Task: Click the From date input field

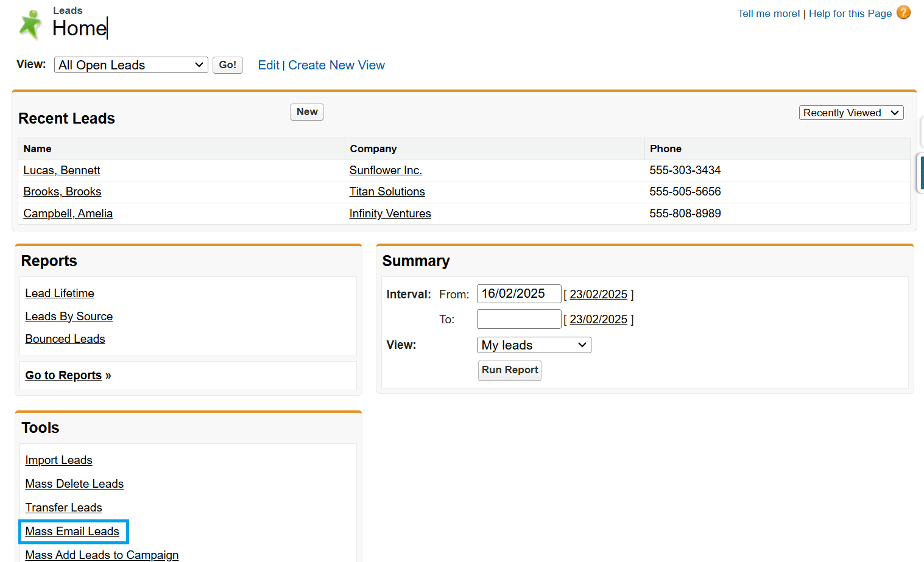Action: (518, 294)
